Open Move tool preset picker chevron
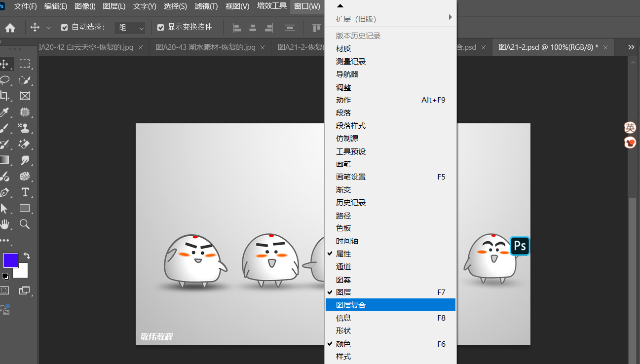Screen dimensions: 640x364 pyautogui.click(x=48, y=28)
